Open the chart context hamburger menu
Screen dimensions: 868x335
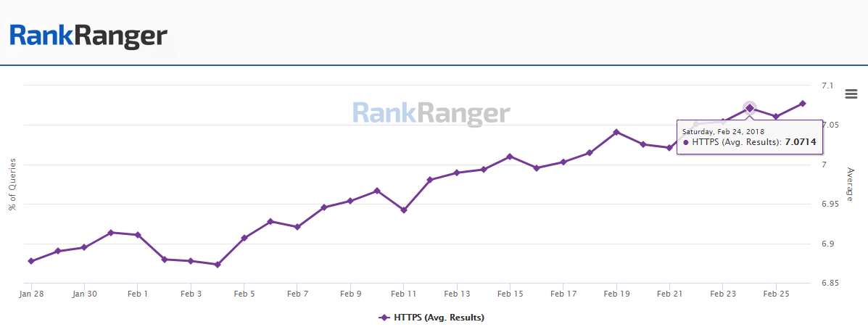851,94
